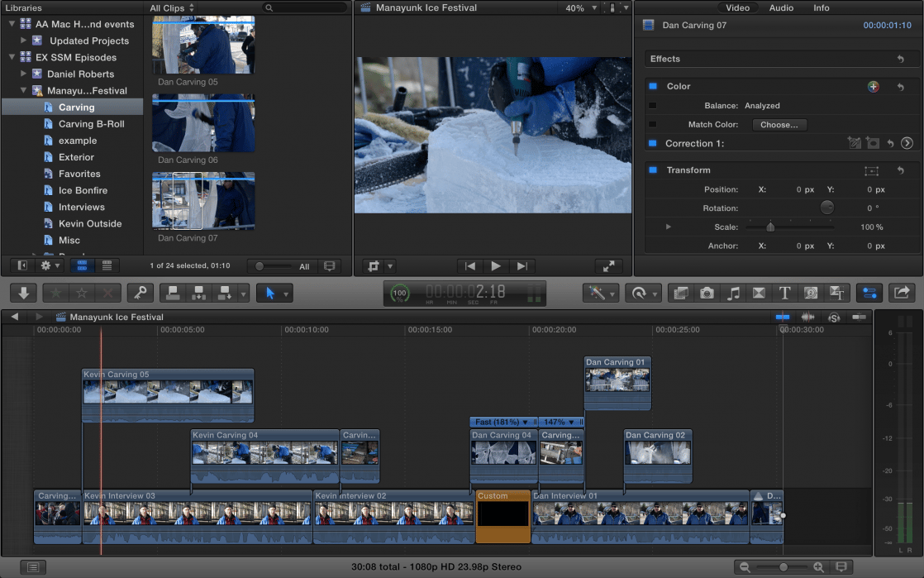Click the Choose button for Match Color

pyautogui.click(x=779, y=124)
